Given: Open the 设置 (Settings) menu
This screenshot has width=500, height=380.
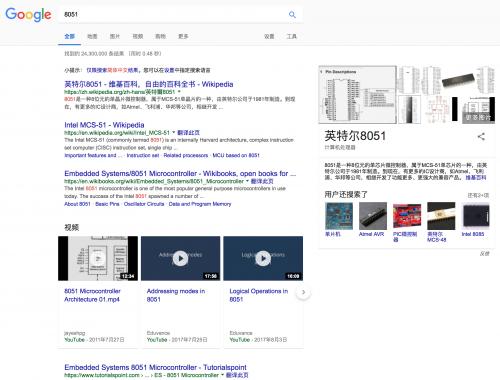Looking at the screenshot, I should coord(269,36).
